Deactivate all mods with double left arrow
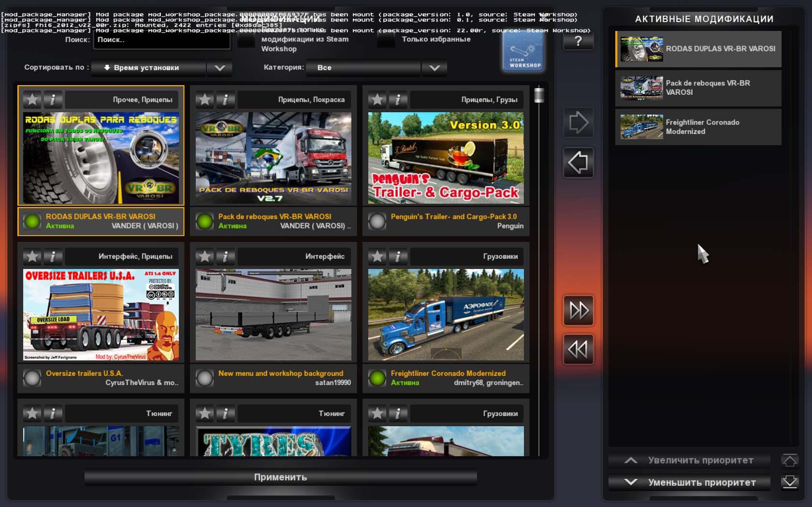 tap(579, 349)
